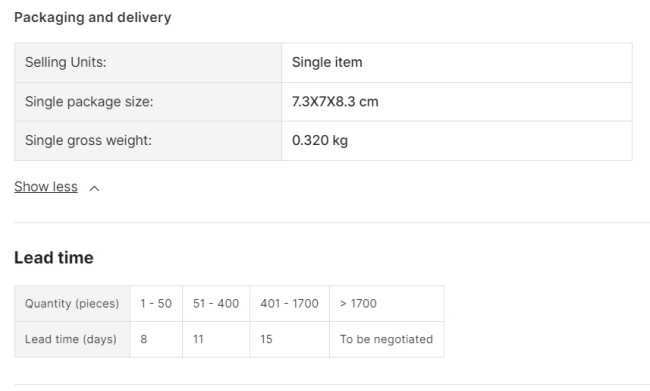Click the Lead time (days) row label
Viewport: 650px width, 391px height.
[73, 339]
